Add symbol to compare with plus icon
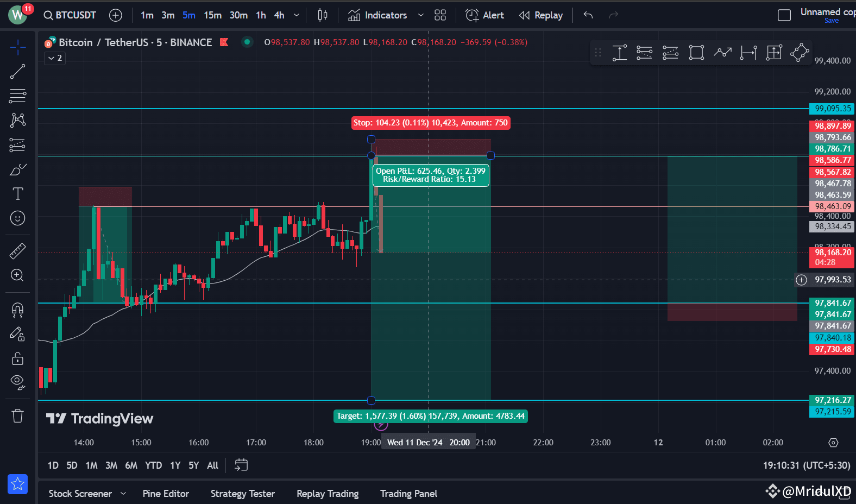The height and width of the screenshot is (504, 856). tap(116, 15)
